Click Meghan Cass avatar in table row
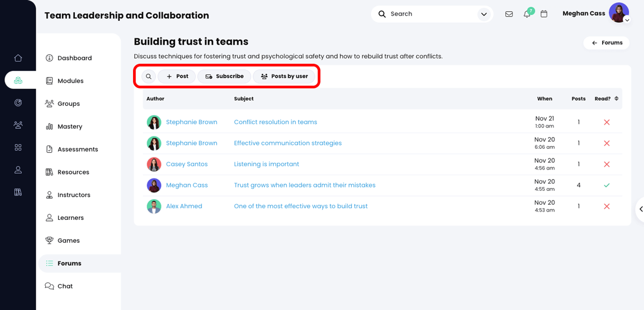644x310 pixels. pos(154,185)
